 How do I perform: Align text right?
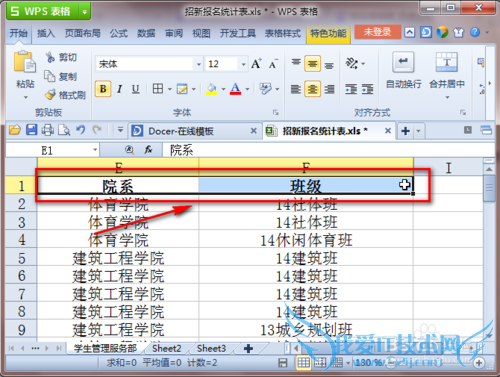pyautogui.click(x=329, y=89)
